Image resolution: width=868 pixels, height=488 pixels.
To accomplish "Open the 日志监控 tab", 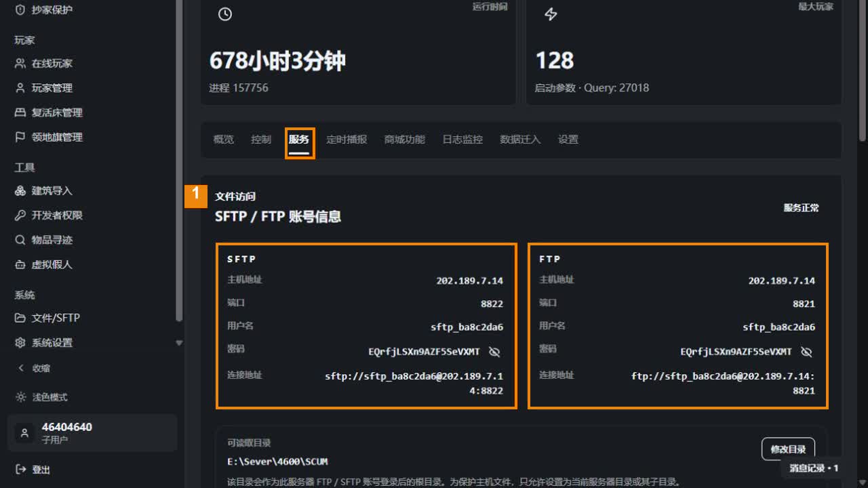I will 462,140.
